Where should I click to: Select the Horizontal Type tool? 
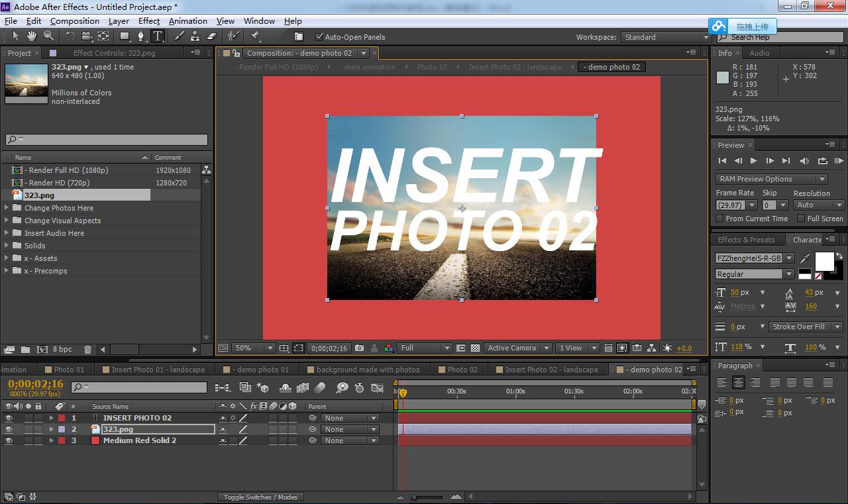(x=158, y=36)
